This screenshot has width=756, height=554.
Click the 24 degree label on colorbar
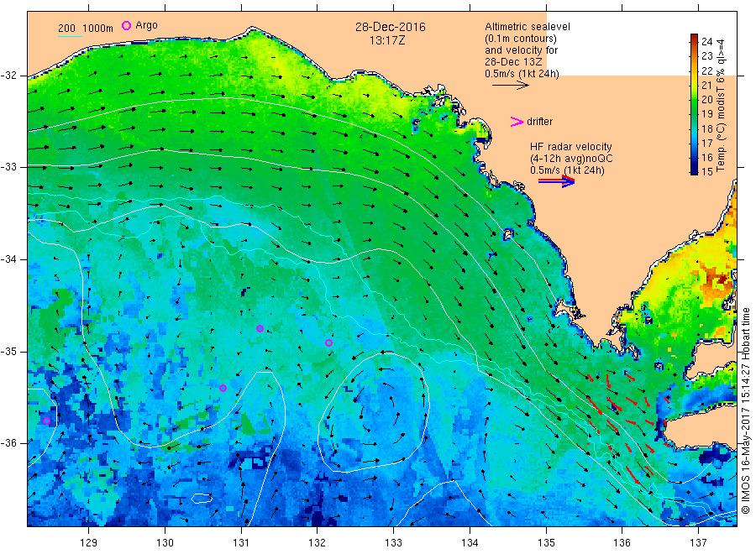click(706, 41)
